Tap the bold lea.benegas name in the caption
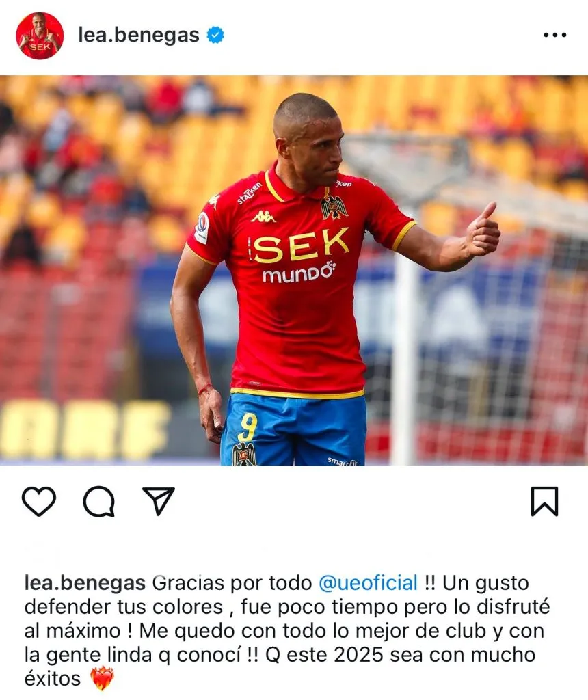This screenshot has width=588, height=700. pos(85,583)
